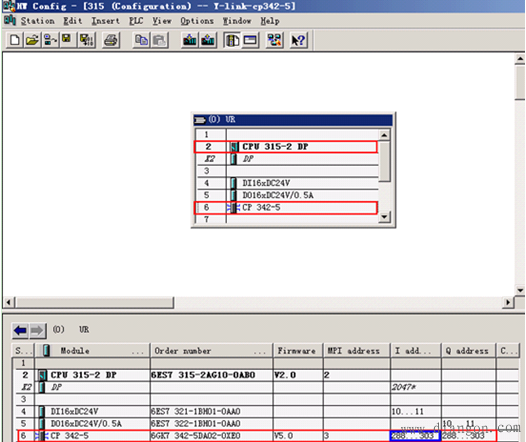This screenshot has height=442, width=526.
Task: Select empty slot 1 in the UR rack
Action: [x=287, y=134]
